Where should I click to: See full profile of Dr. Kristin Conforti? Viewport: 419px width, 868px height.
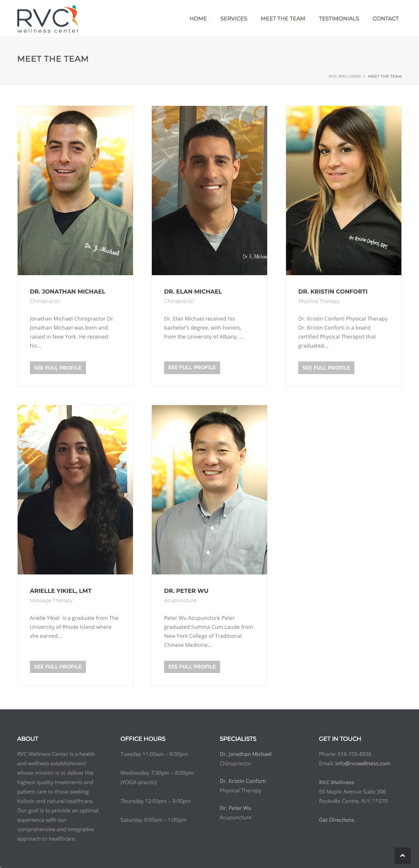(326, 368)
